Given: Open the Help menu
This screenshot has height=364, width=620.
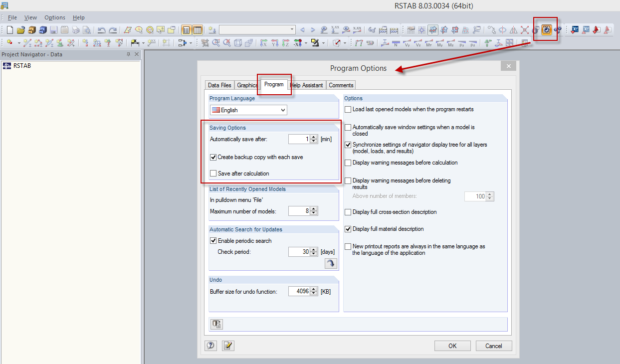Looking at the screenshot, I should pos(78,17).
